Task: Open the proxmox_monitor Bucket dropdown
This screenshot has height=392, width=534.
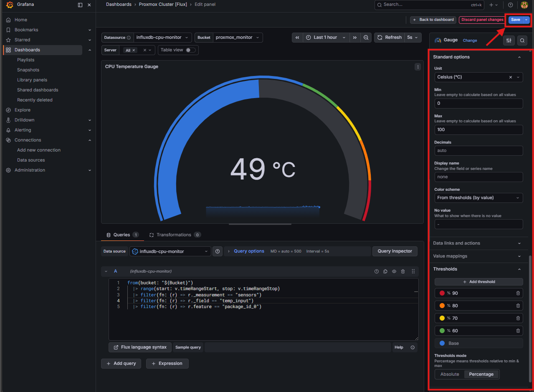Action: [238, 38]
